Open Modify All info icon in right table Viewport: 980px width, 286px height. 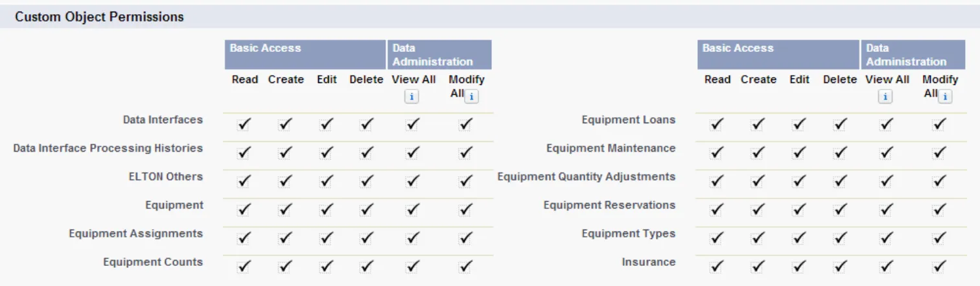click(945, 96)
